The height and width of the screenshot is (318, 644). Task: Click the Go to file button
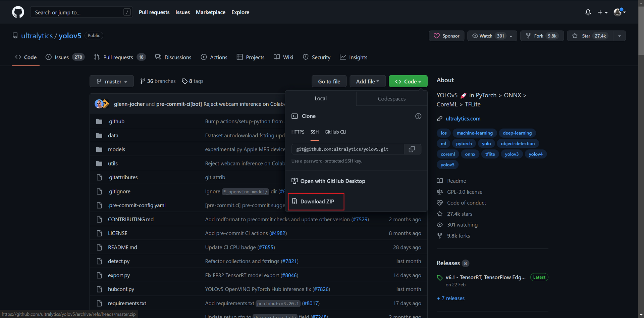pos(329,81)
